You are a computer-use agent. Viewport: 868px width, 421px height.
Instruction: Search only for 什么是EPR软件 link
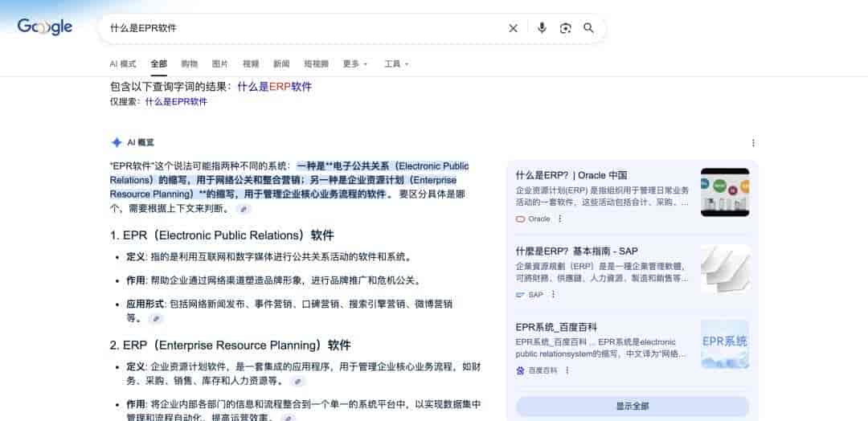(176, 102)
